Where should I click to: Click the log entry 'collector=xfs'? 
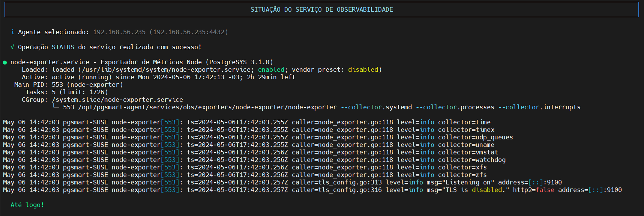click(462, 167)
